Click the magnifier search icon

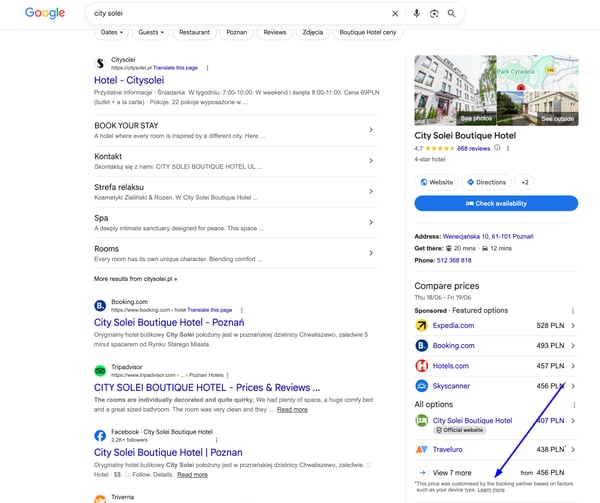click(x=452, y=13)
